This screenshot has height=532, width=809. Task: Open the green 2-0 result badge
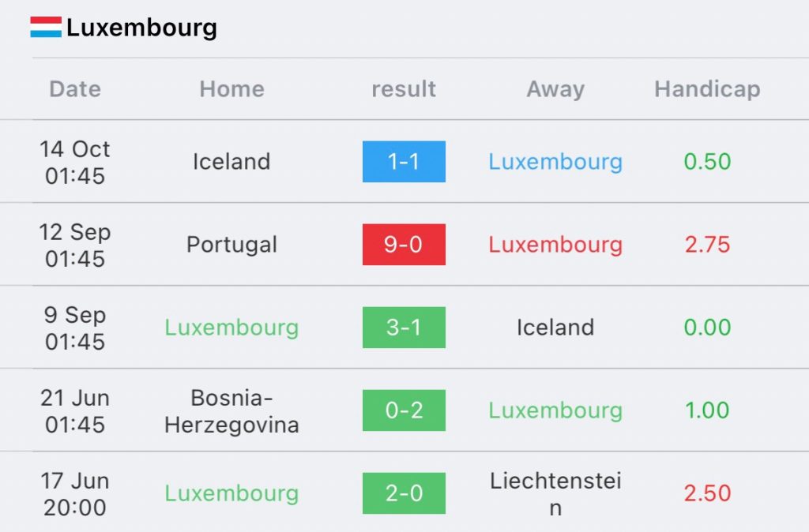[404, 493]
